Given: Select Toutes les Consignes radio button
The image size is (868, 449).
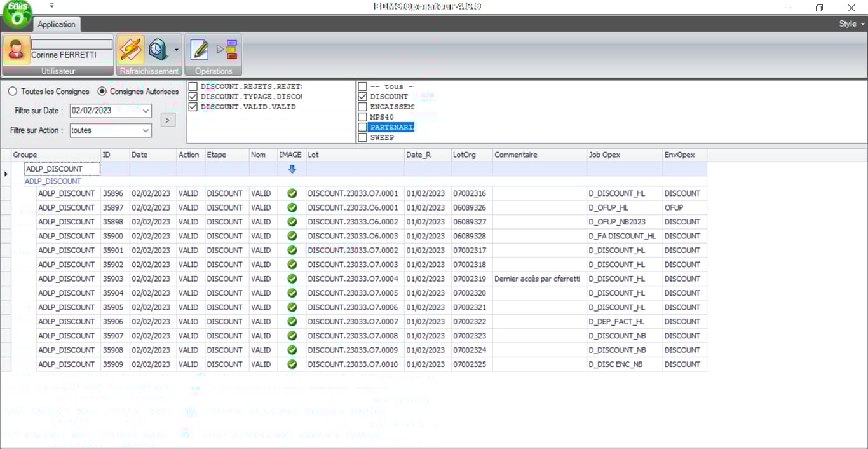Looking at the screenshot, I should [13, 92].
